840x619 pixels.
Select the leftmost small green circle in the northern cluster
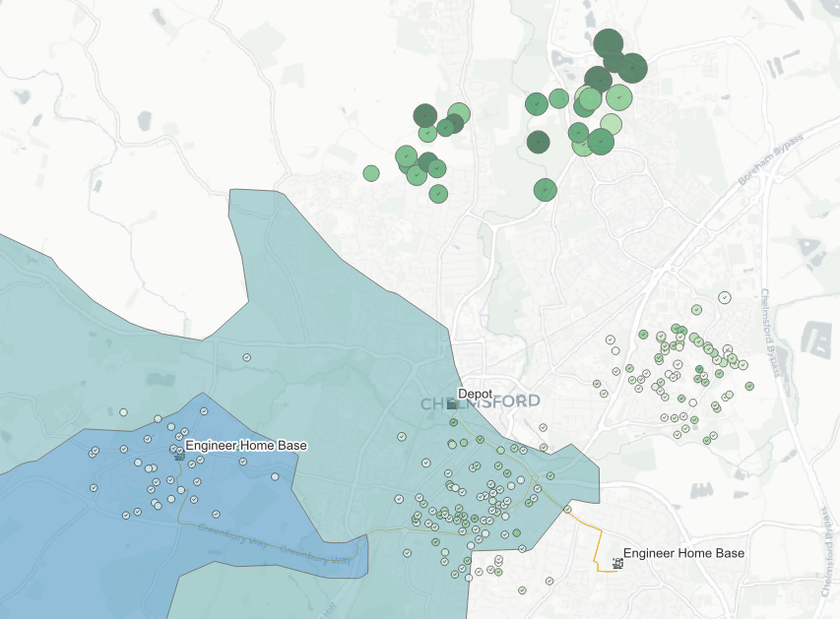click(372, 173)
